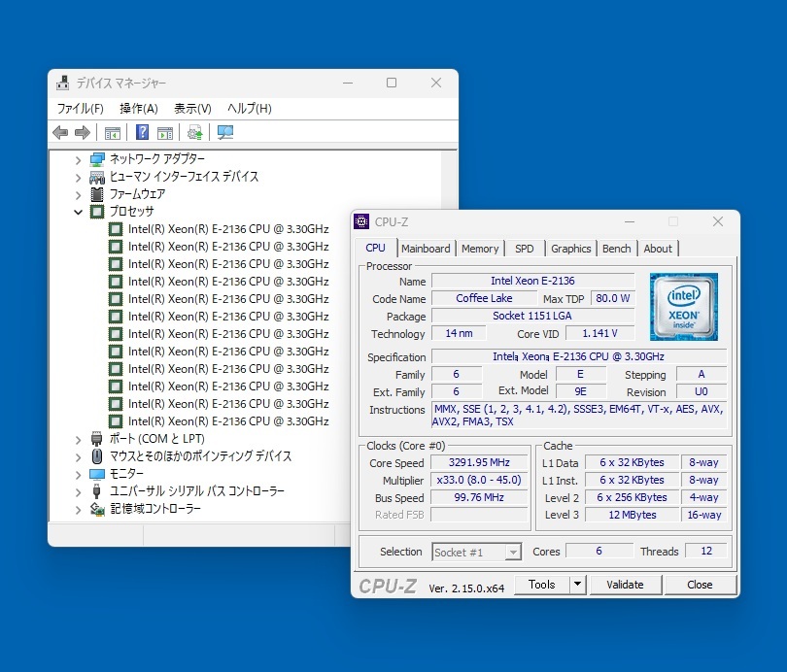Expand the ネットワーク アダプター node
Screen dimensions: 787x672
[x=78, y=160]
